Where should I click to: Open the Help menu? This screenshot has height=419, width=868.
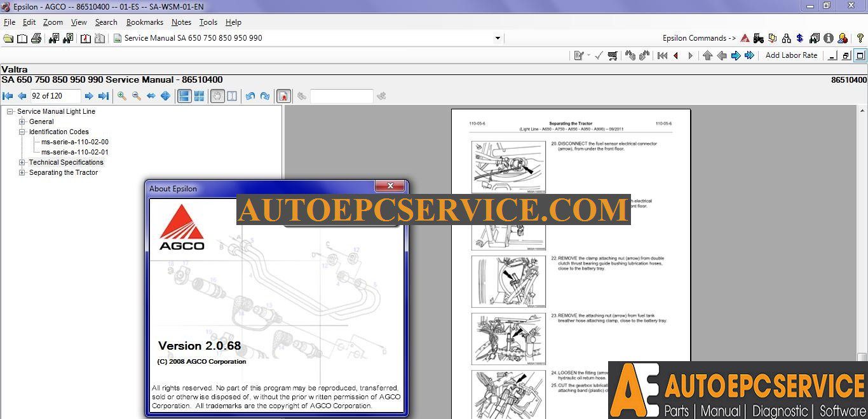pyautogui.click(x=233, y=22)
